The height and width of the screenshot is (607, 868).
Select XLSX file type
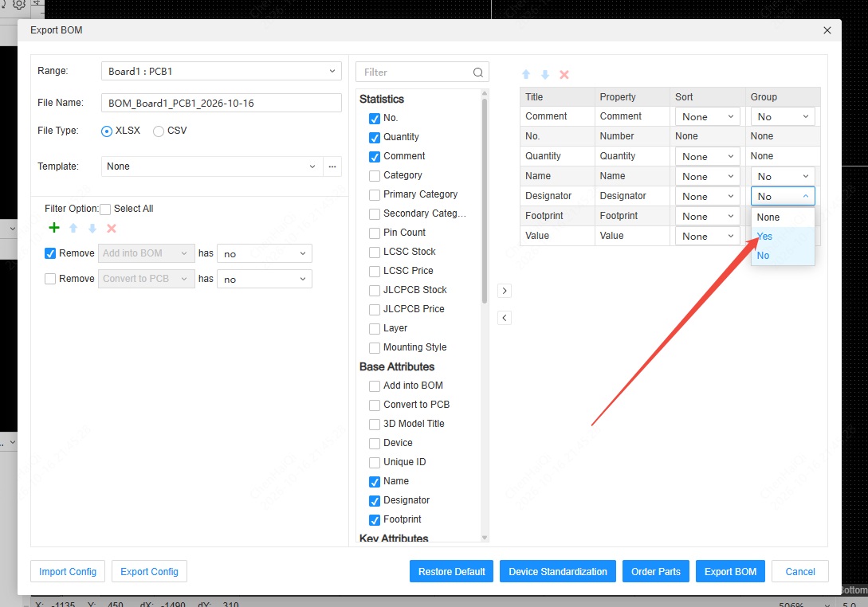tap(107, 131)
